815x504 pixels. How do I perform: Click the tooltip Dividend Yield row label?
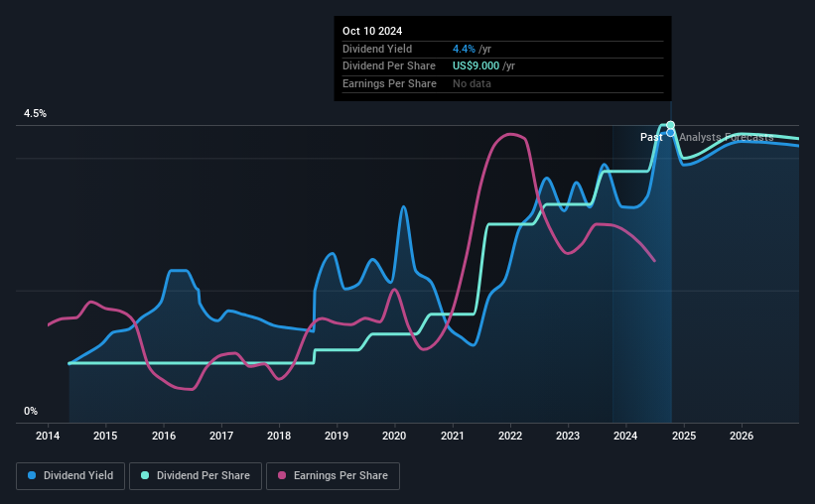pos(377,49)
